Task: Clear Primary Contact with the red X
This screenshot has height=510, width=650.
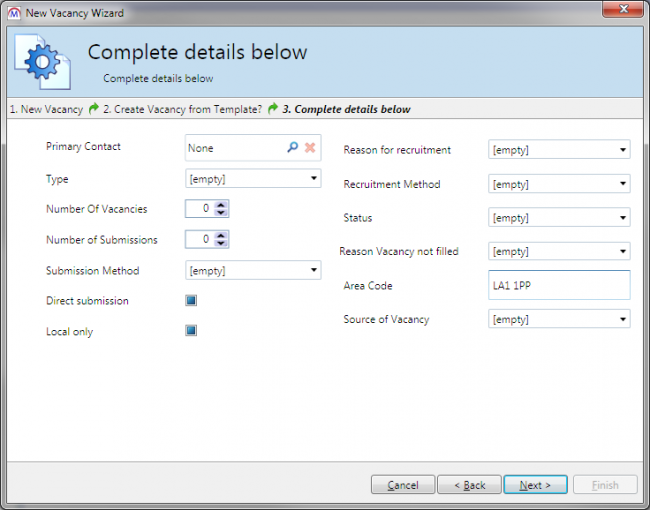Action: 311,147
